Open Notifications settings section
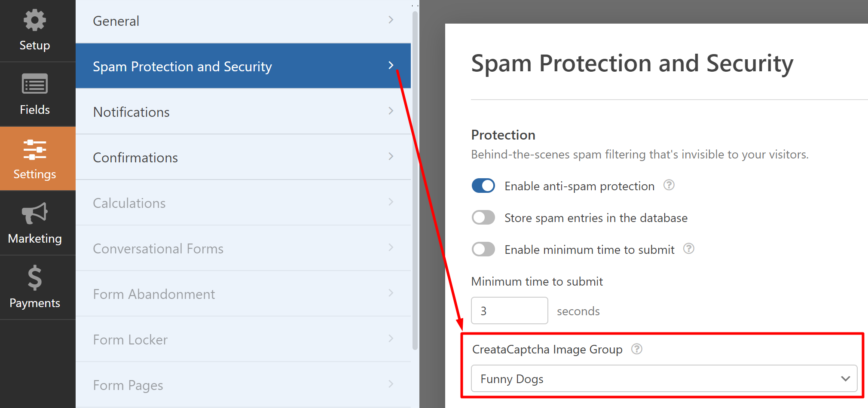 click(243, 112)
